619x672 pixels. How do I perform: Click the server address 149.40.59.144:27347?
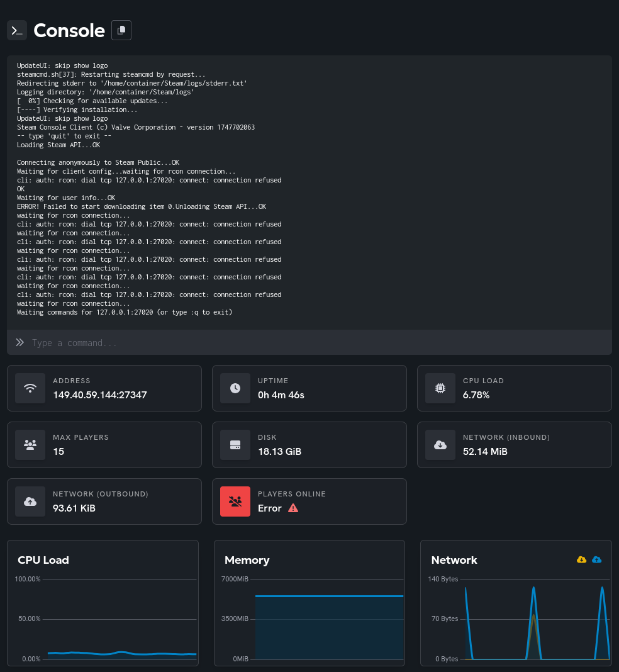tap(100, 395)
